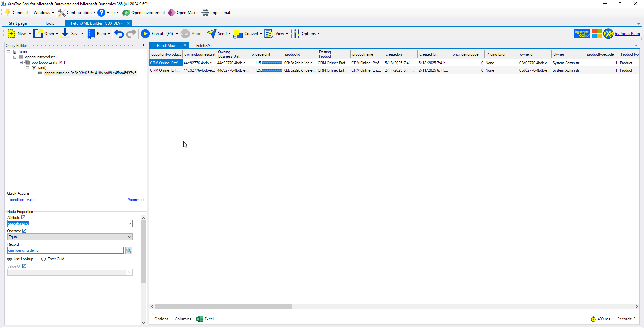Screen dimensions: 644x328
Task: Click the Options button at bottom
Action: [x=161, y=319]
